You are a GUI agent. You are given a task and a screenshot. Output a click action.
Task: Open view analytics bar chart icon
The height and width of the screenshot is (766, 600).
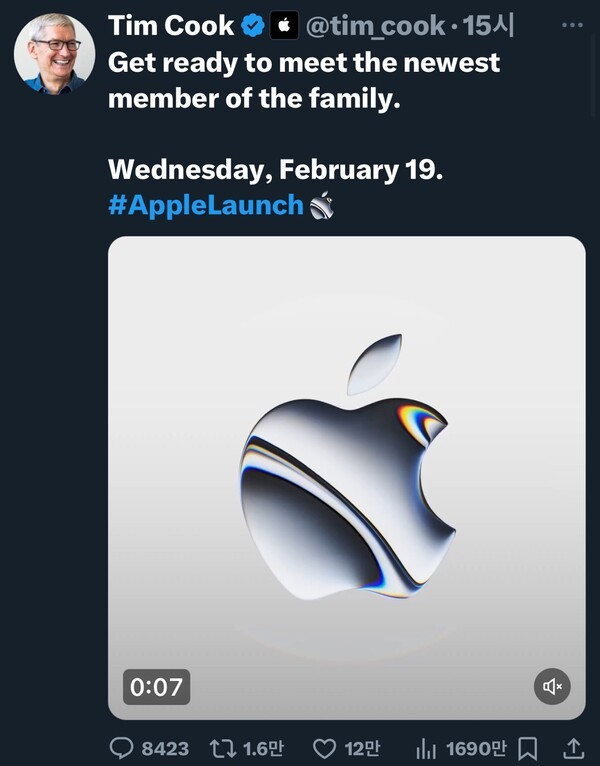426,747
